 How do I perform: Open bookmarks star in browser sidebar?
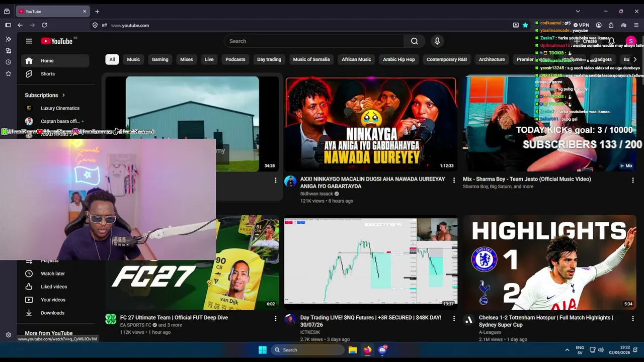[x=8, y=74]
